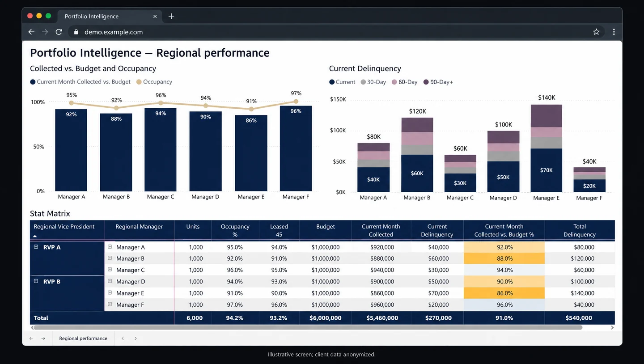
Task: Click the Total Delinquency column header
Action: 580,230
